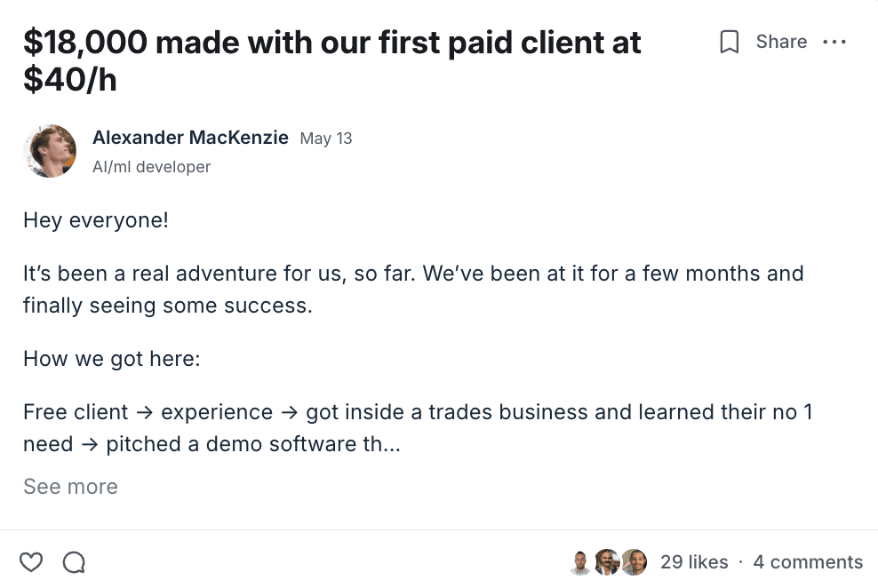The image size is (878, 588).
Task: Click the Share button
Action: [x=781, y=42]
